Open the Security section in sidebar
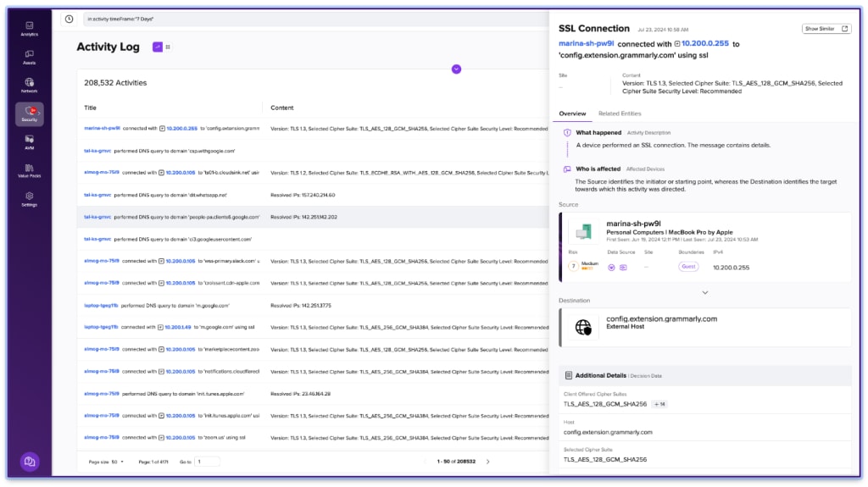Viewport: 868px width, 487px height. [x=30, y=114]
